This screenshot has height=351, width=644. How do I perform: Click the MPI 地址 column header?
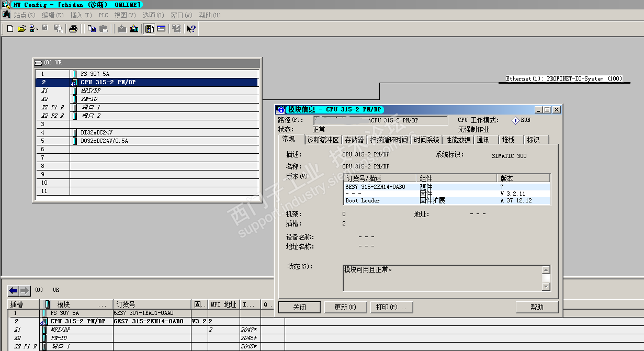point(224,304)
